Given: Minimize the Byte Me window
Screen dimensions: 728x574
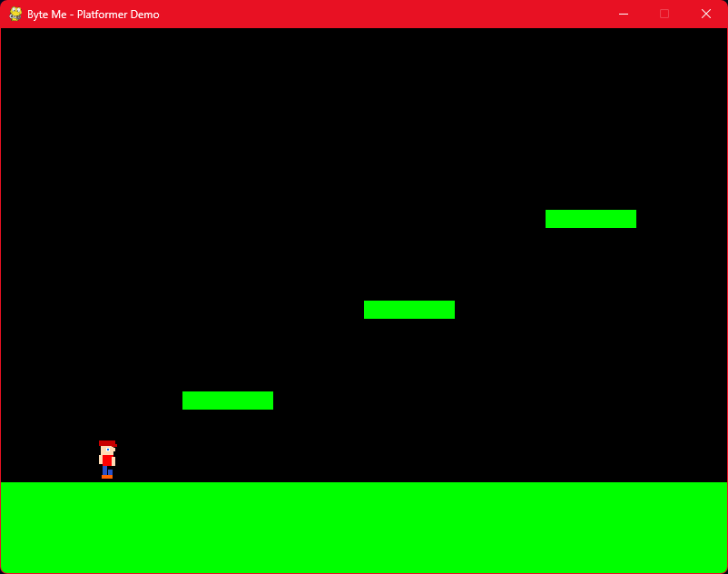Looking at the screenshot, I should coord(624,14).
